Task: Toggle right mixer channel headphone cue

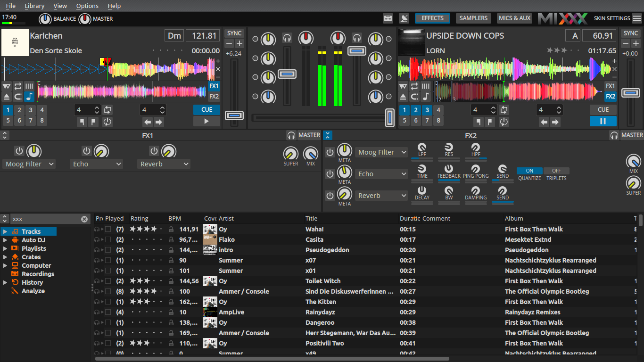Action: [357, 38]
